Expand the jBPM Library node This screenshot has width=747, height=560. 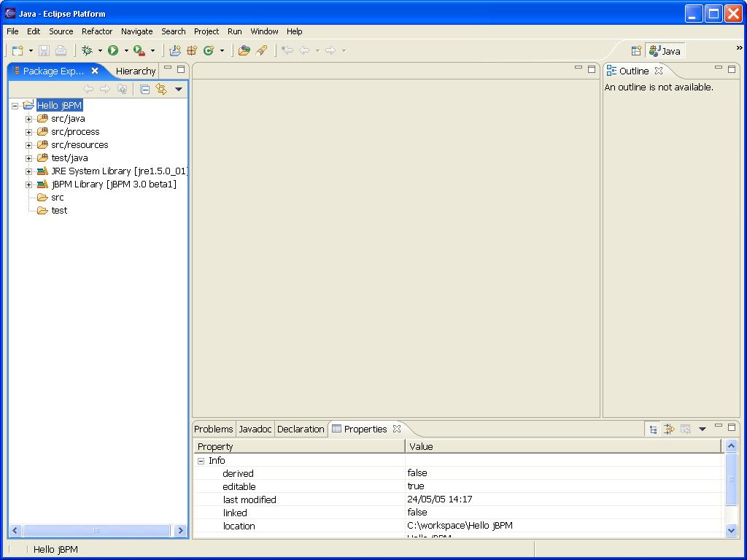coord(28,184)
